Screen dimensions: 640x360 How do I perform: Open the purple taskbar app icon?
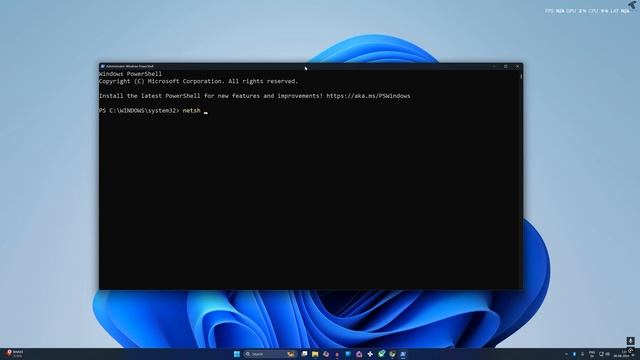(x=359, y=354)
